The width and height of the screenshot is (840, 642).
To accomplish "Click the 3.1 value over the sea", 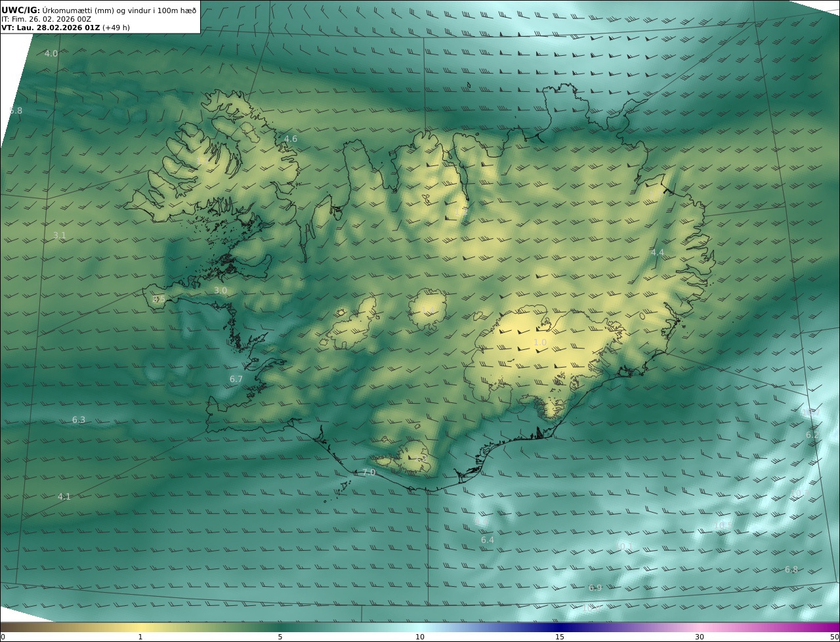I will [60, 235].
